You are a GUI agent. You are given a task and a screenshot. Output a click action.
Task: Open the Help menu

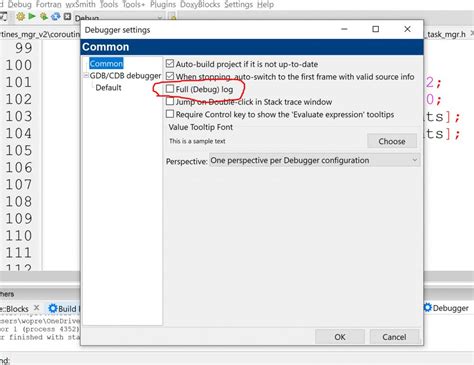point(265,5)
